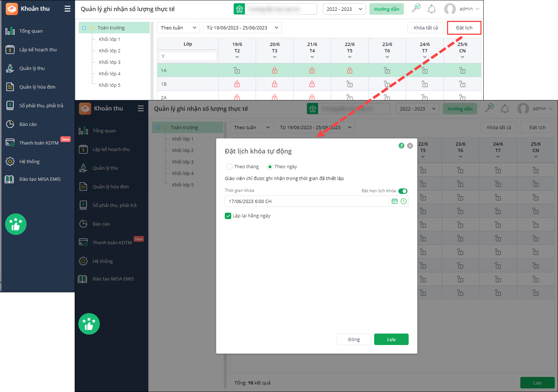Toggle the Bật hẹn lịch khóa switch
The image size is (558, 392).
point(403,191)
